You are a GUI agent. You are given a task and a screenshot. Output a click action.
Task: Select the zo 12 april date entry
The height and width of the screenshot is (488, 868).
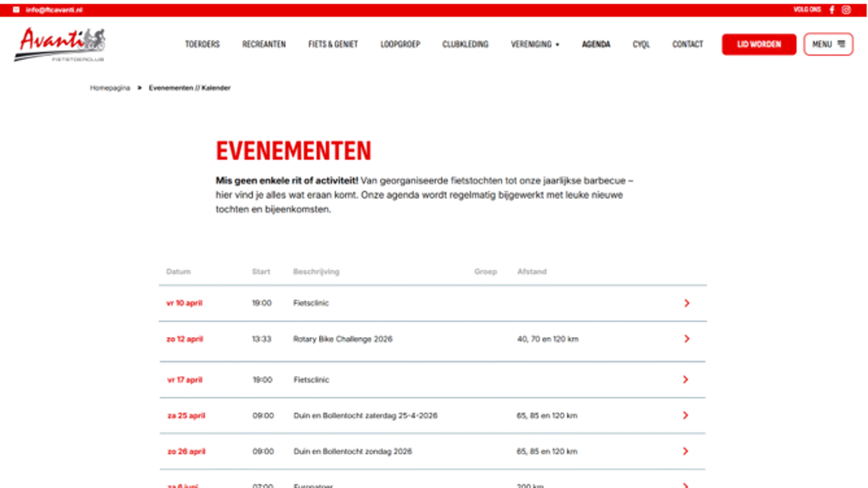pos(184,339)
